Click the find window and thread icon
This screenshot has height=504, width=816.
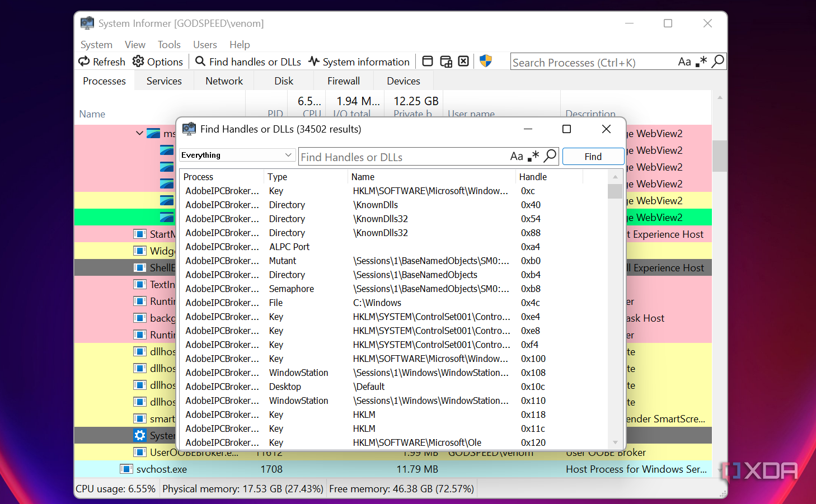point(446,62)
